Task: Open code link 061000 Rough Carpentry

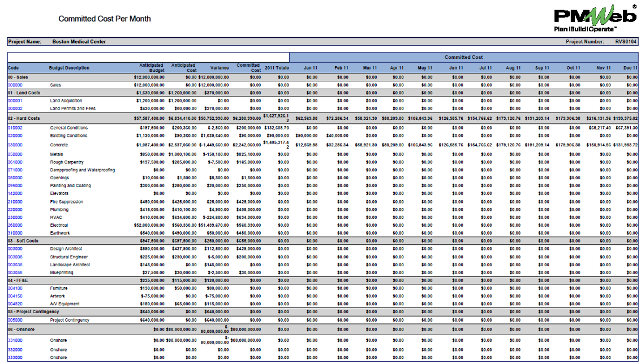Action: point(15,162)
